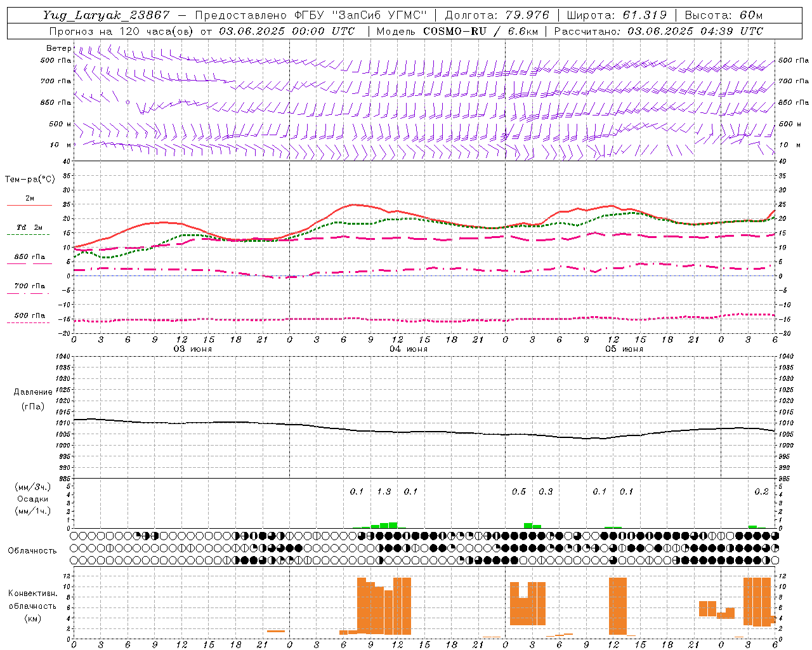The width and height of the screenshot is (812, 650).
Task: Click the 0.3 precipitation amount value
Action: tap(546, 492)
